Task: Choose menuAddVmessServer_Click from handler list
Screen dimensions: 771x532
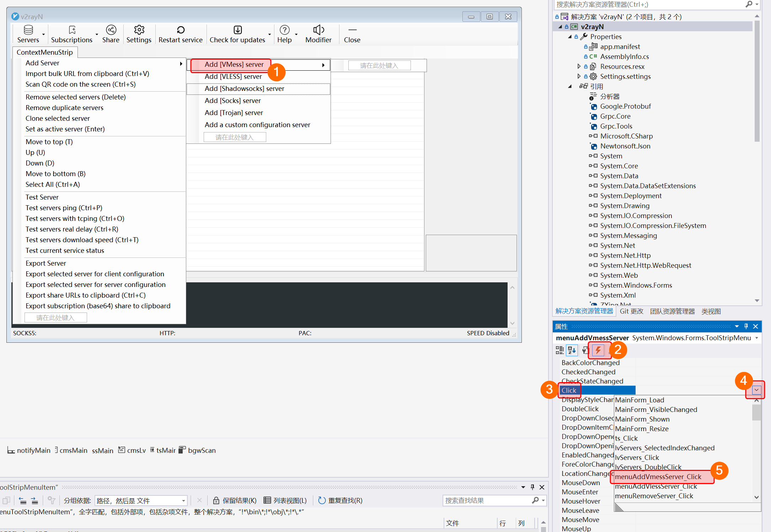Action: (658, 477)
